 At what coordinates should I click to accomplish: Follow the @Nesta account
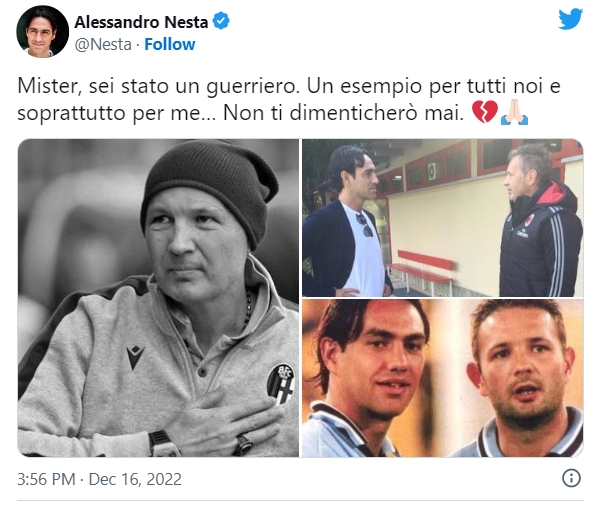170,44
